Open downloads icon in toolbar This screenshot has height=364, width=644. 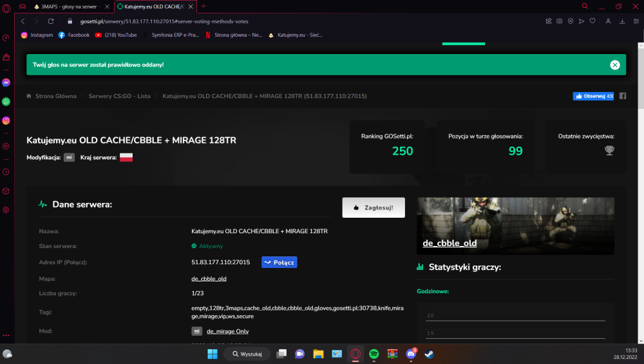(x=622, y=21)
